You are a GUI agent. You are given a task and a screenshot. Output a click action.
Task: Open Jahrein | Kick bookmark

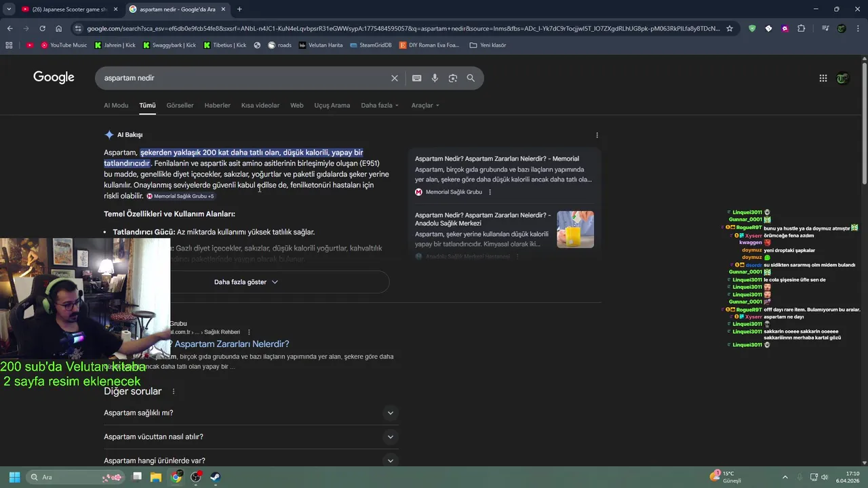115,45
